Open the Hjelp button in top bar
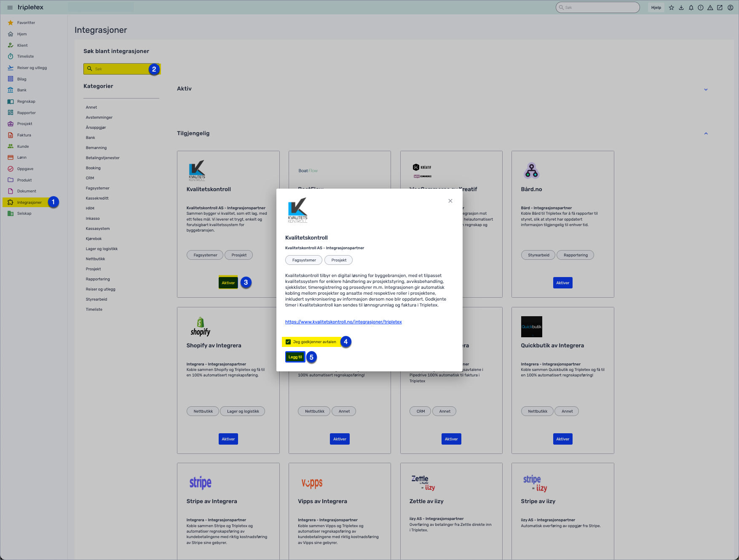Screen dimensions: 739x560 click(x=656, y=8)
